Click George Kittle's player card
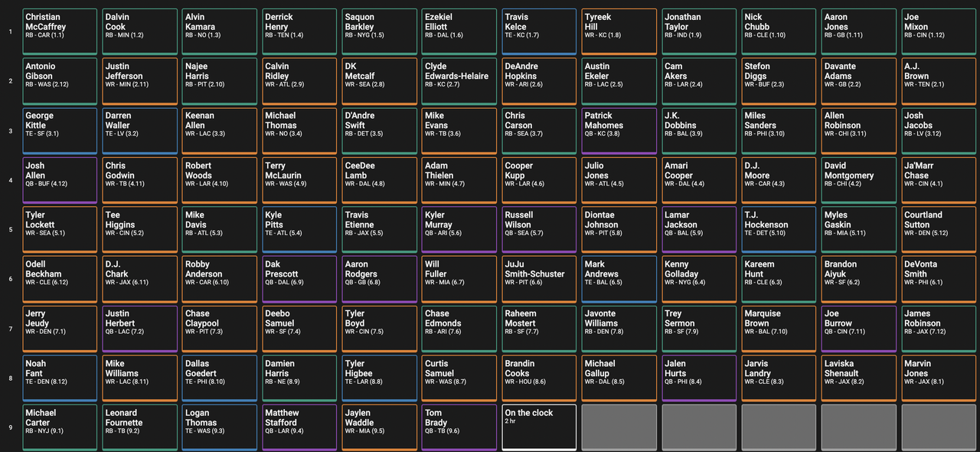The image size is (980, 452). coord(60,130)
